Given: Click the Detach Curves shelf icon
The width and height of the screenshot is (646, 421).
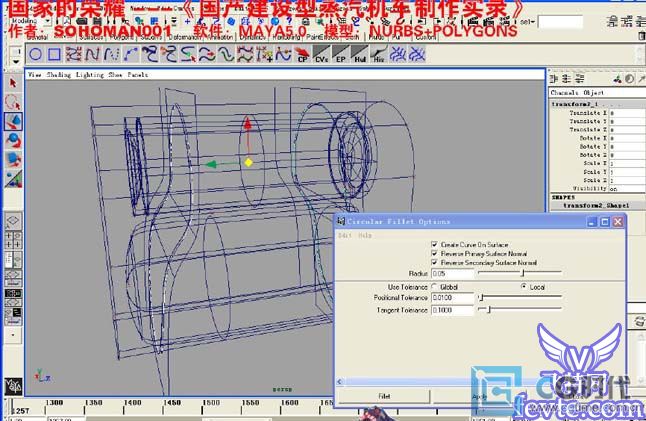Looking at the screenshot, I should (169, 54).
